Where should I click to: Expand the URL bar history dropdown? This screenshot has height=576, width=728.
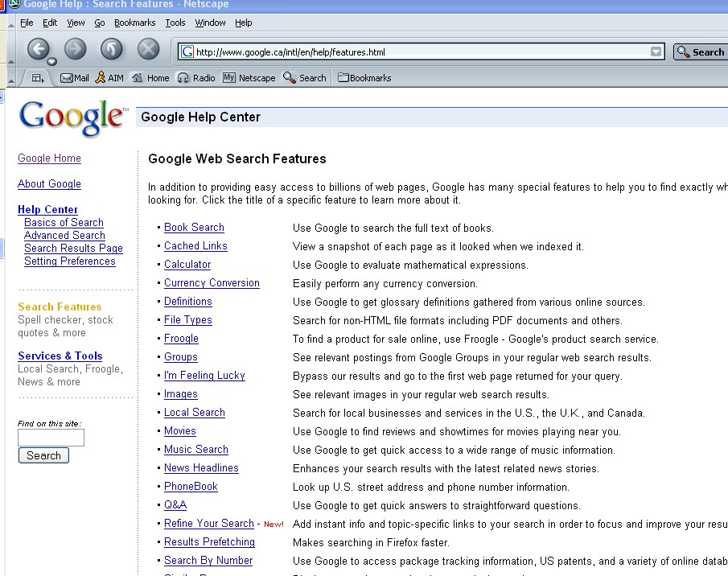coord(656,51)
